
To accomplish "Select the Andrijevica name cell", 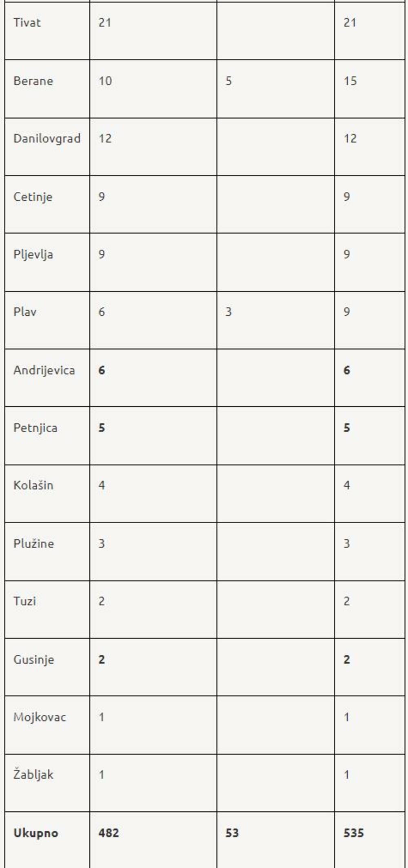I will click(x=44, y=370).
